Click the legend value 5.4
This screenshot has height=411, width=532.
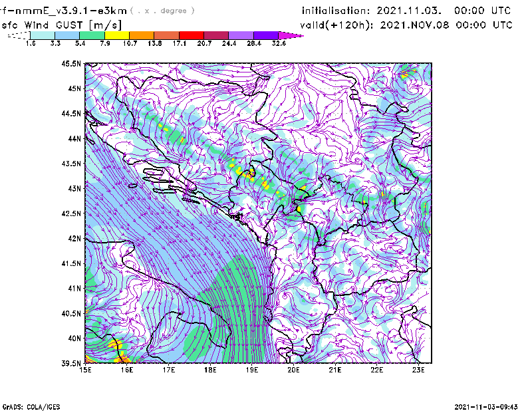80,43
